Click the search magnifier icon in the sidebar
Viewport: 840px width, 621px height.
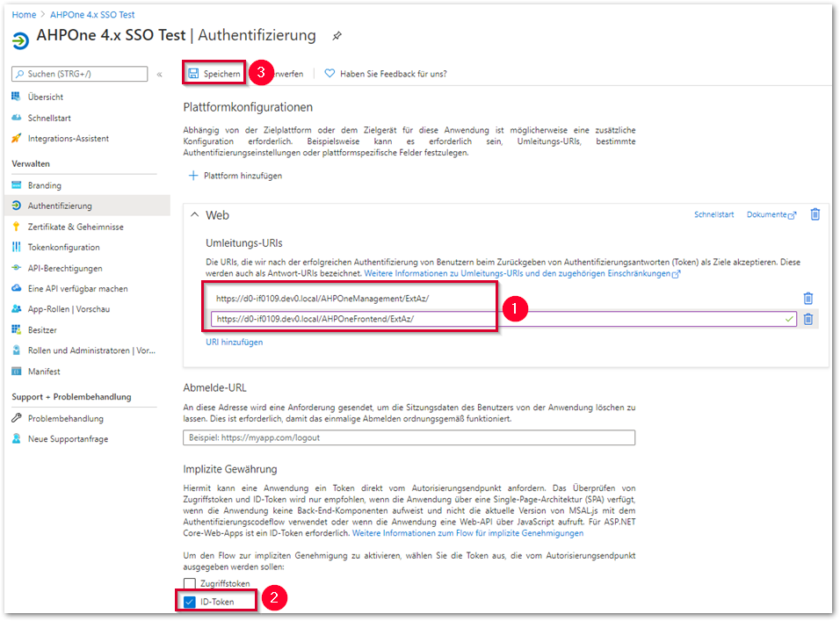(x=20, y=74)
